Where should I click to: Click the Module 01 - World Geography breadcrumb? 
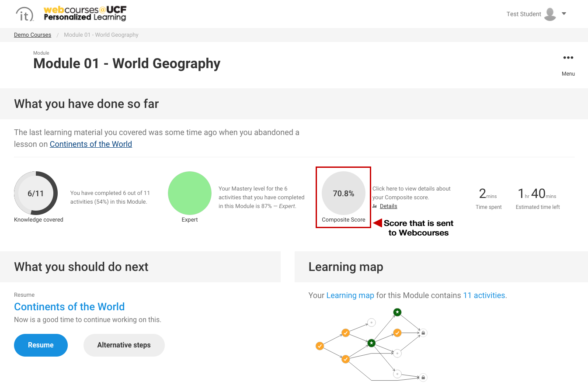(101, 35)
